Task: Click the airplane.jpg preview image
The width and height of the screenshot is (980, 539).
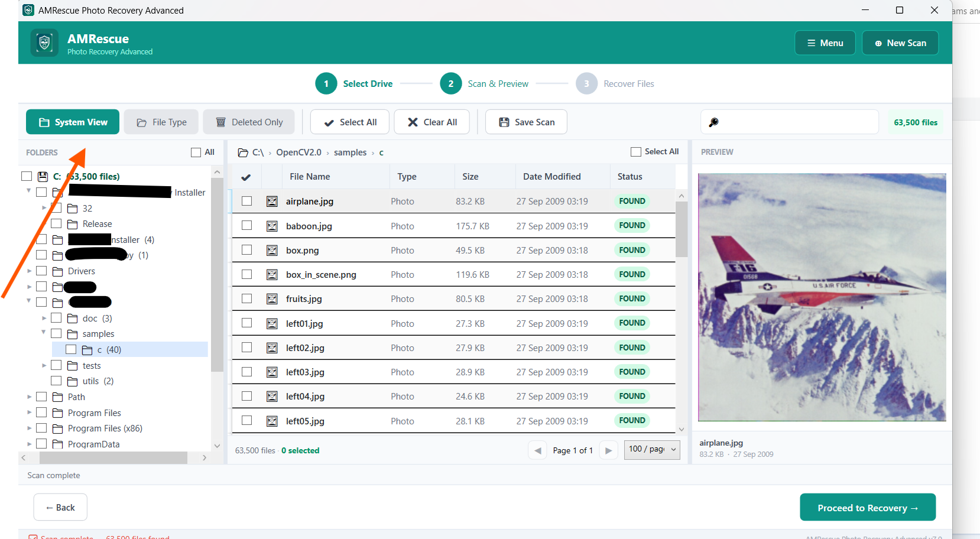Action: pos(822,297)
